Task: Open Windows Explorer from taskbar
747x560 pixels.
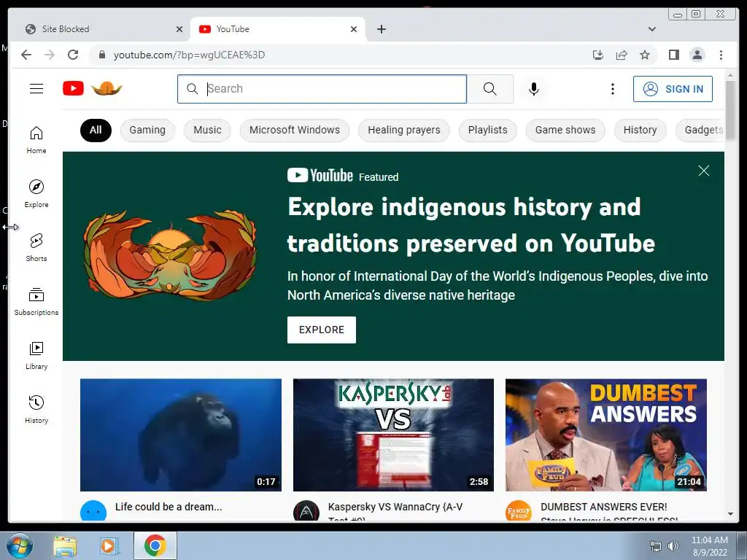Action: (x=65, y=546)
